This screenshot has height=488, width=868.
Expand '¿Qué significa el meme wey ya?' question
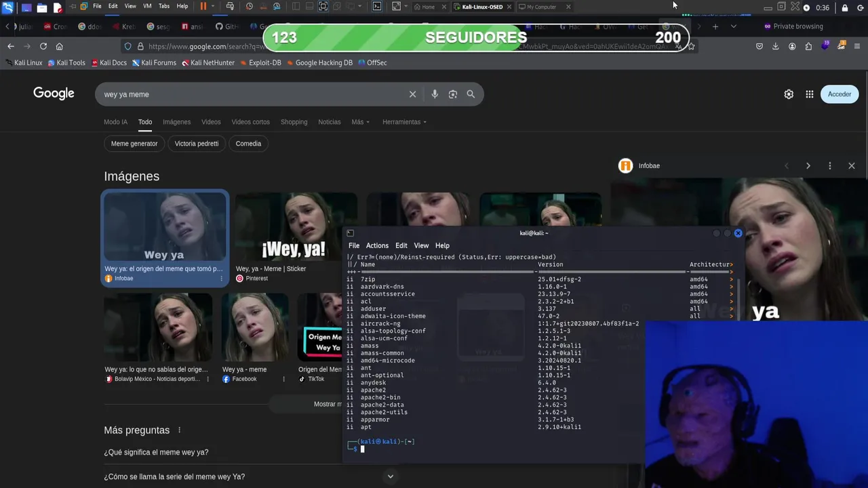point(156,452)
